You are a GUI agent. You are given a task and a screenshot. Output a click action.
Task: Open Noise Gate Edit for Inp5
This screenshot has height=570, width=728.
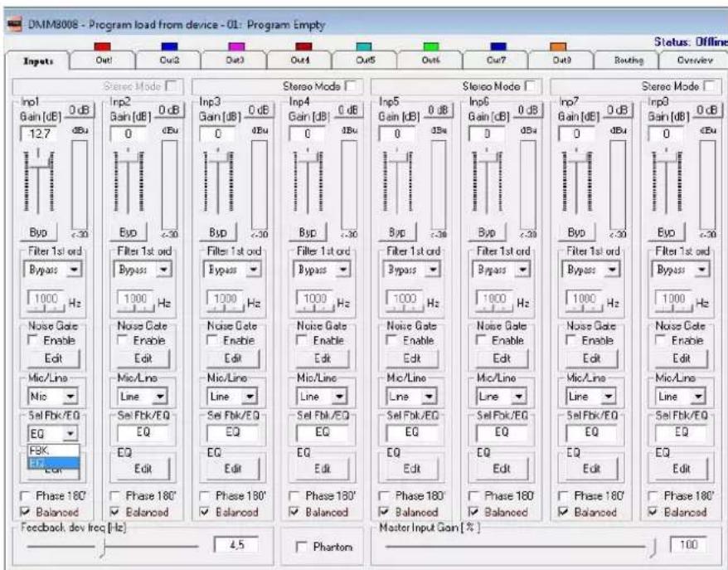(x=412, y=358)
